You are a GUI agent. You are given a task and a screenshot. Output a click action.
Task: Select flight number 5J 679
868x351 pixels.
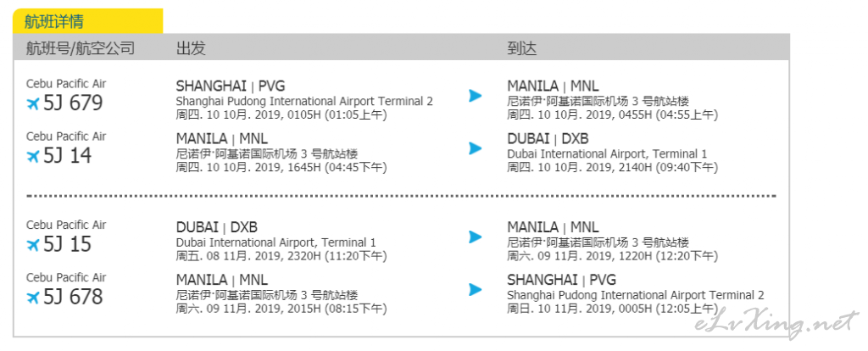[x=73, y=103]
